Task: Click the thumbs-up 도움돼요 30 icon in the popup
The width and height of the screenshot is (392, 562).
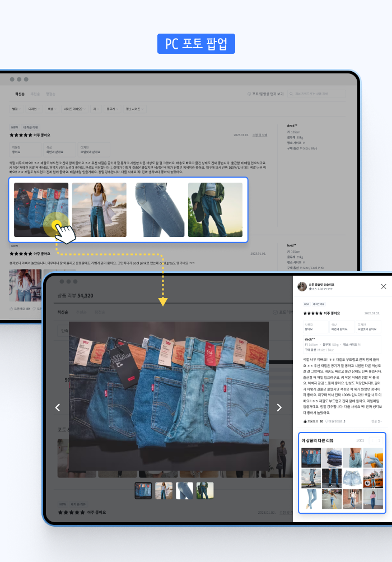Action: pyautogui.click(x=305, y=421)
